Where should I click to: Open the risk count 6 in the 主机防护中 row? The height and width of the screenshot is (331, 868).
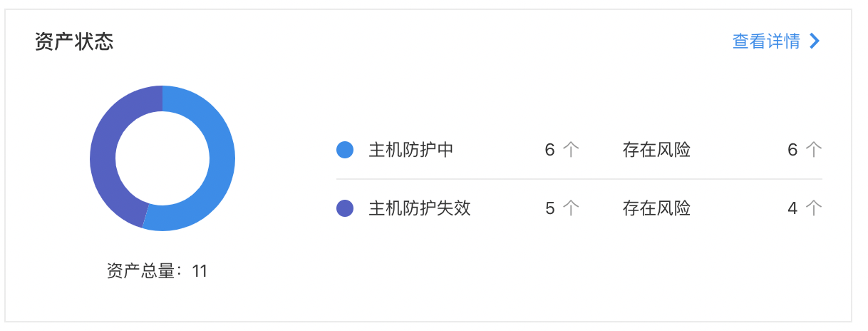792,150
